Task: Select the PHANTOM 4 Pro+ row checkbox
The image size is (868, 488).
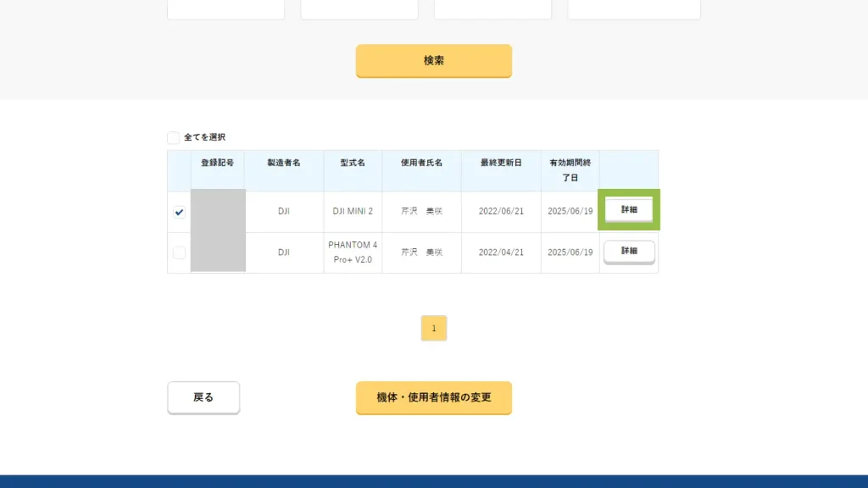Action: pos(179,252)
